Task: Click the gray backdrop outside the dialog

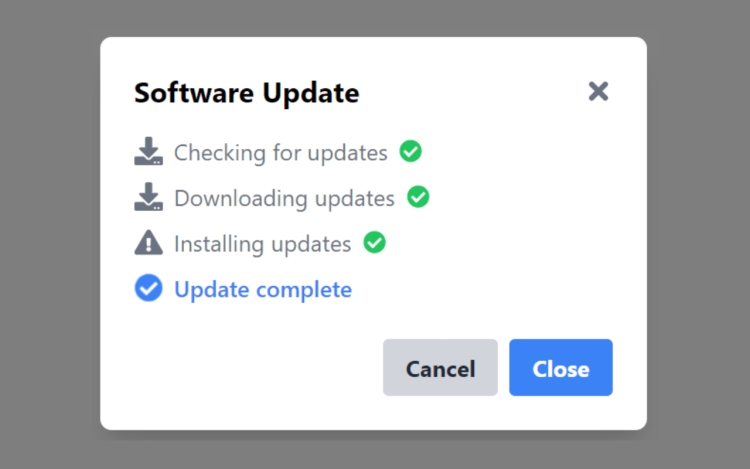Action: pos(48,239)
